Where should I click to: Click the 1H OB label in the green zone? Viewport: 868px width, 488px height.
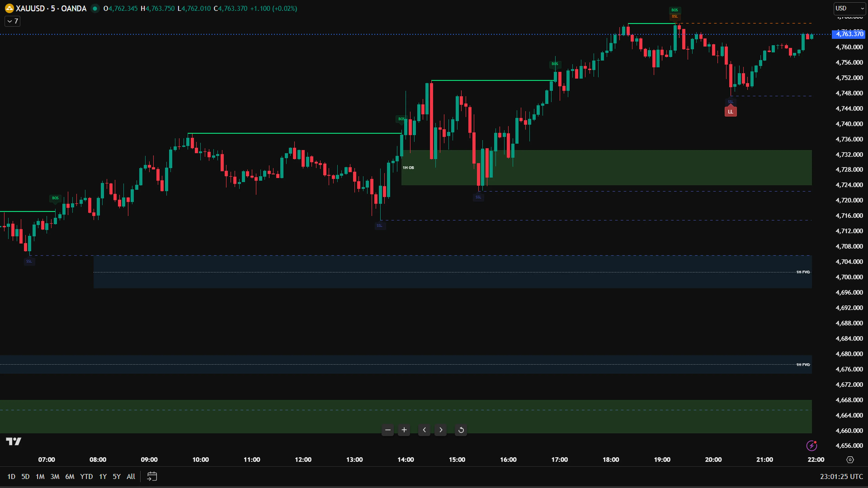pyautogui.click(x=408, y=168)
